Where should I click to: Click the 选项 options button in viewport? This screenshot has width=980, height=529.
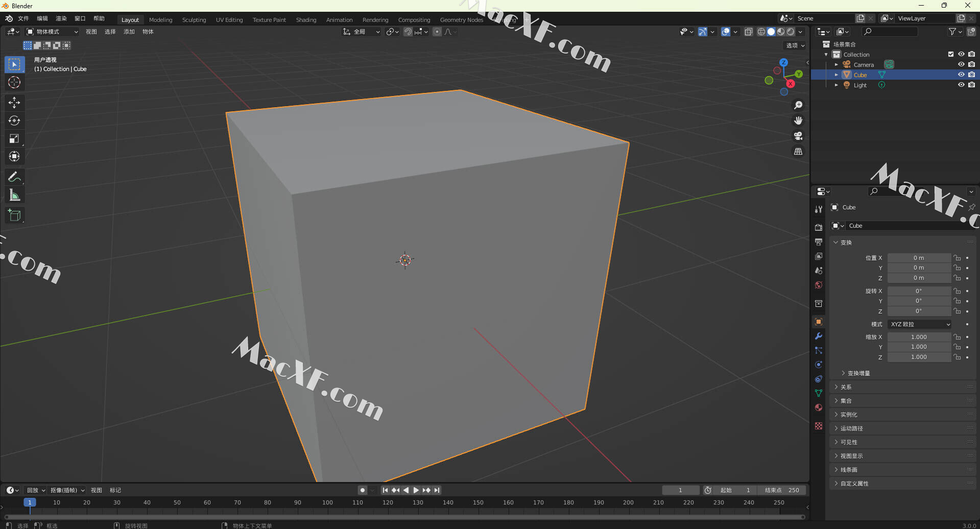pos(795,45)
